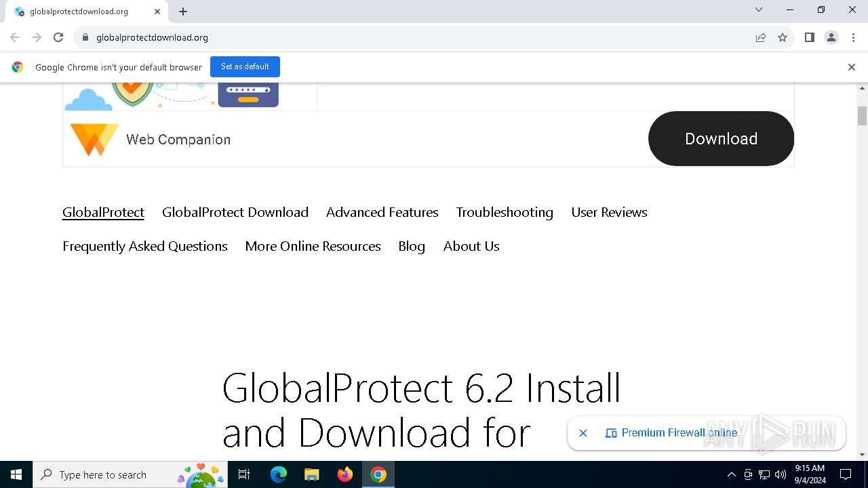Viewport: 868px width, 488px height.
Task: Click scrollbar down arrow
Action: (862, 455)
